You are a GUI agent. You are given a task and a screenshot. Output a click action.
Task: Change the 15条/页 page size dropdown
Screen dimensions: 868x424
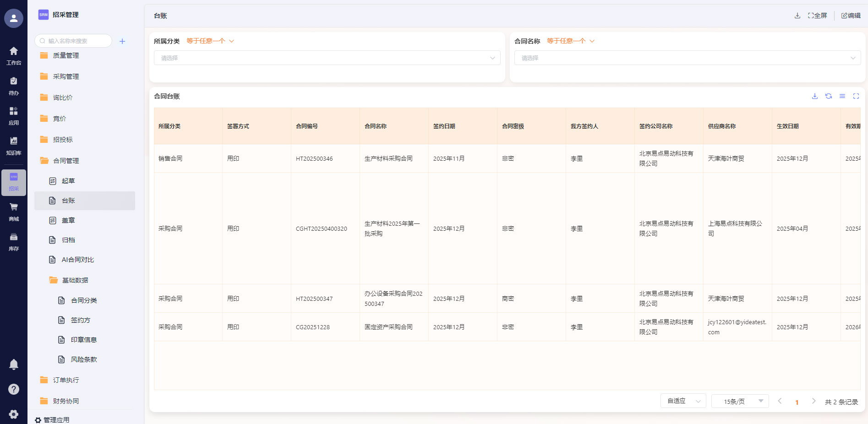point(739,402)
